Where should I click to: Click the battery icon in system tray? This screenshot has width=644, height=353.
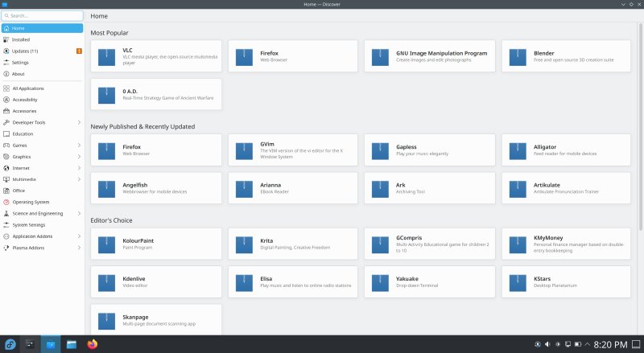tap(577, 344)
